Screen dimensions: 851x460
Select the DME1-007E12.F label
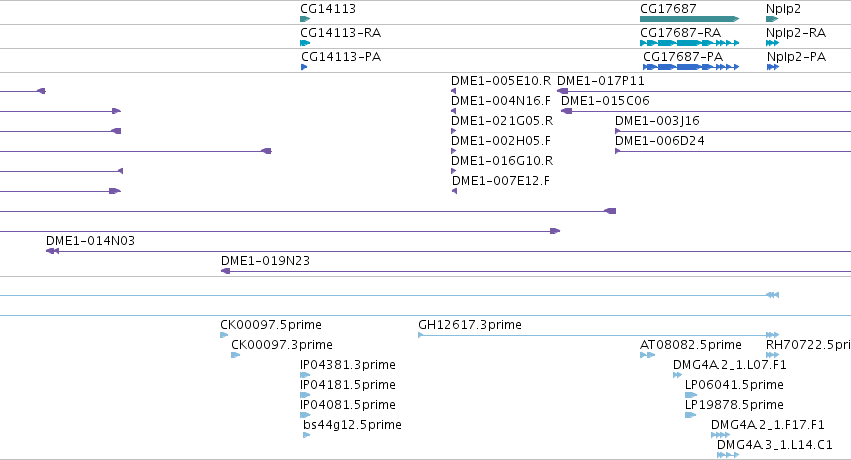click(x=501, y=181)
